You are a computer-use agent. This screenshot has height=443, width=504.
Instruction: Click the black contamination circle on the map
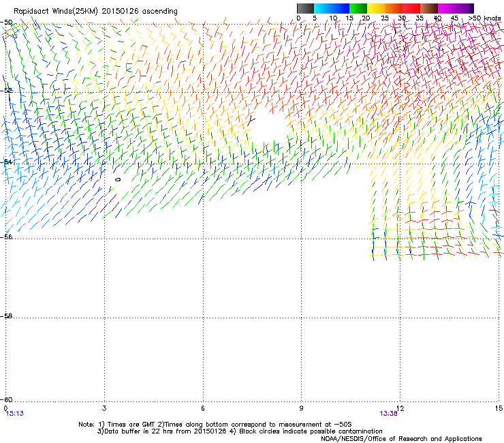(118, 179)
